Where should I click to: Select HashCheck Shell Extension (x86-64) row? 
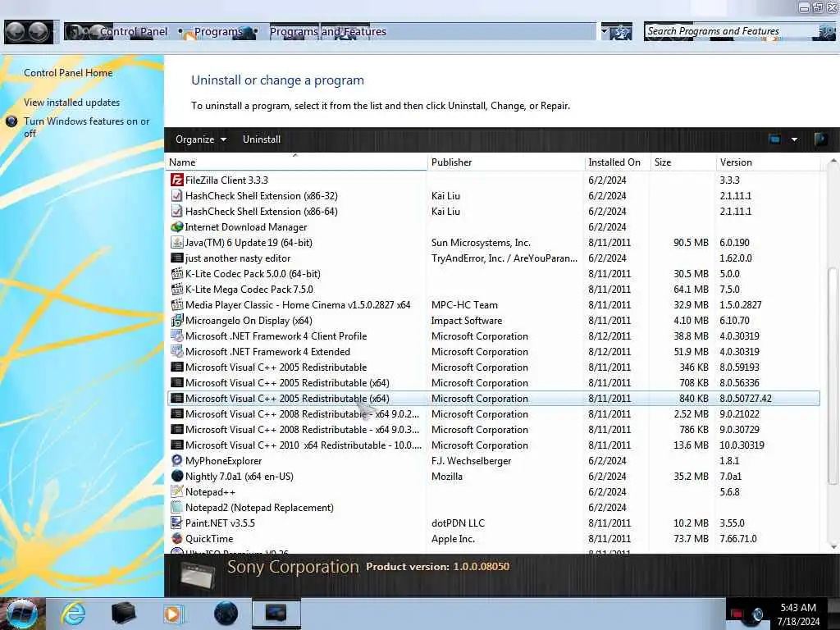tap(493, 211)
